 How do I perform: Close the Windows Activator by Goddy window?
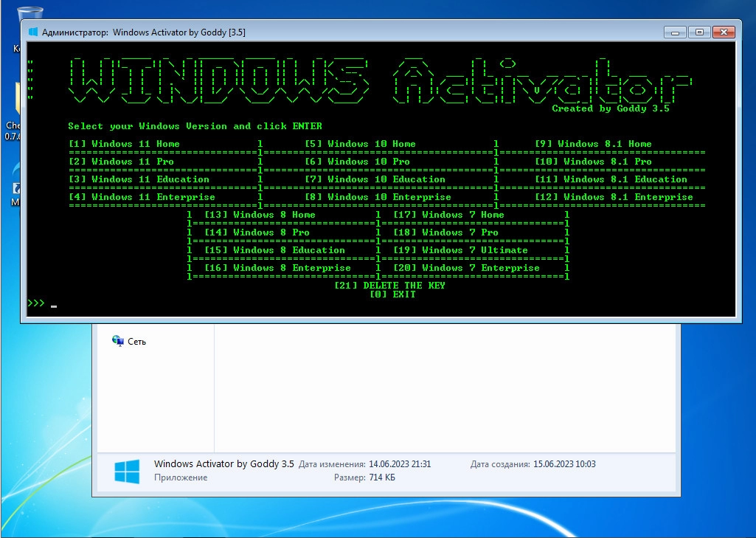click(x=724, y=32)
